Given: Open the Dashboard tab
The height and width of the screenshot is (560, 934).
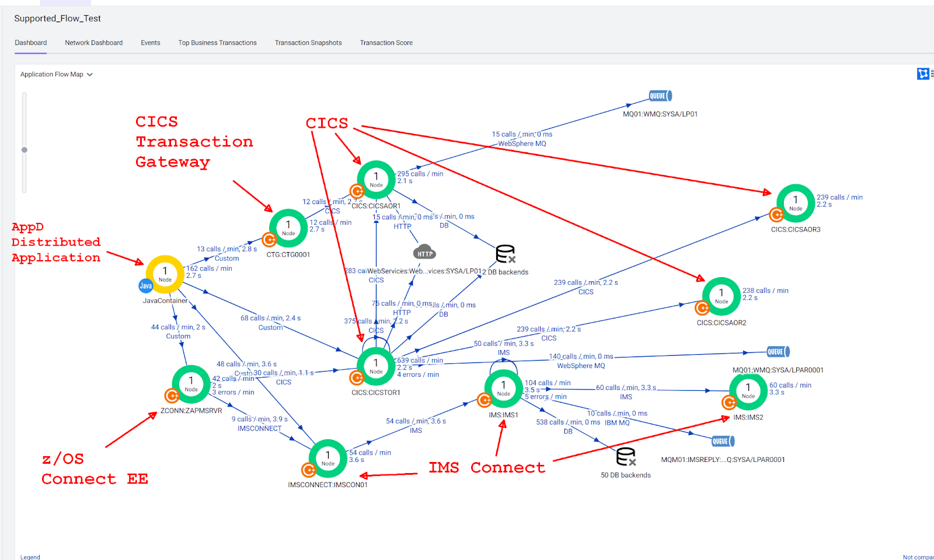Looking at the screenshot, I should (31, 43).
